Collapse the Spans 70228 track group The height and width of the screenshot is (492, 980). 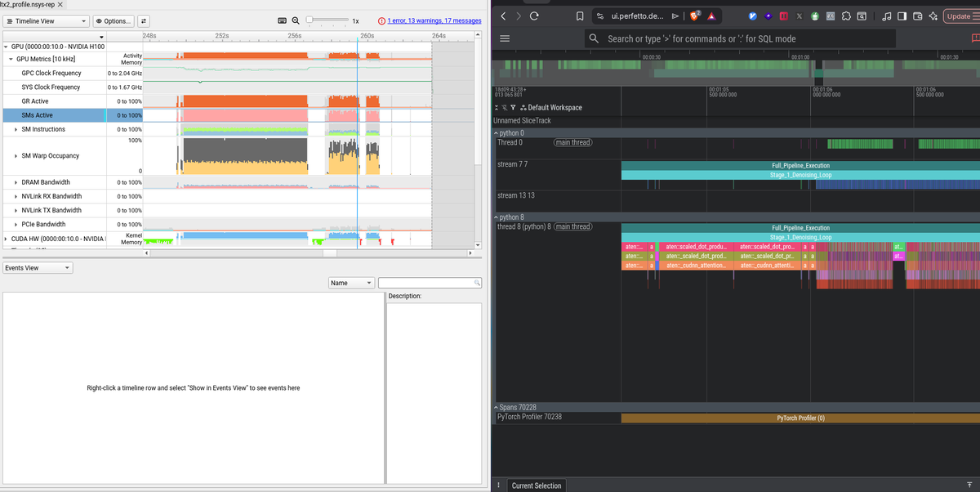pos(496,407)
